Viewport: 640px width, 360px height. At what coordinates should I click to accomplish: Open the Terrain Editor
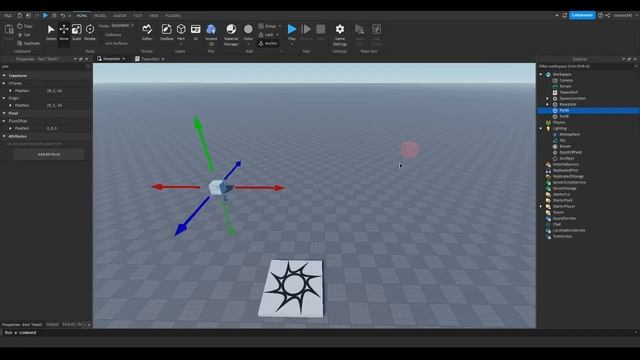[x=147, y=32]
